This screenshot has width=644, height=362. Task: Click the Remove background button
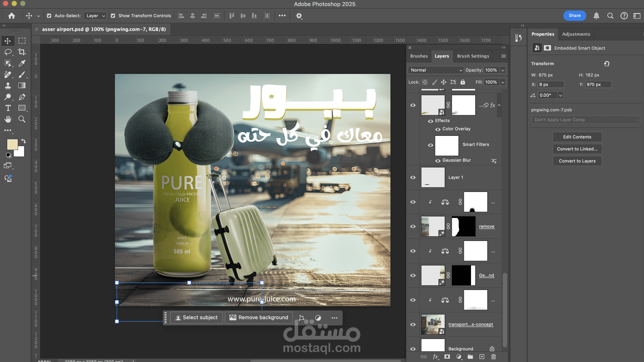(x=259, y=318)
